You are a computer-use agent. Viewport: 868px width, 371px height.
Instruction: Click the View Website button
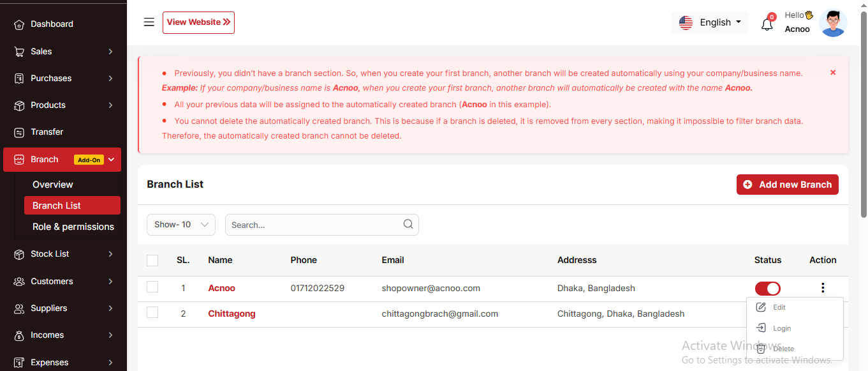tap(198, 22)
